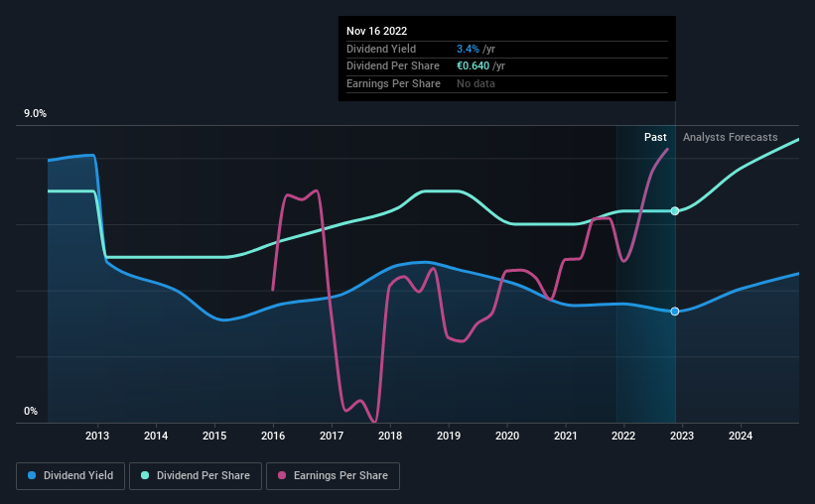Toggle the Dividend Per Share legend button
This screenshot has height=504, width=815.
pos(196,476)
